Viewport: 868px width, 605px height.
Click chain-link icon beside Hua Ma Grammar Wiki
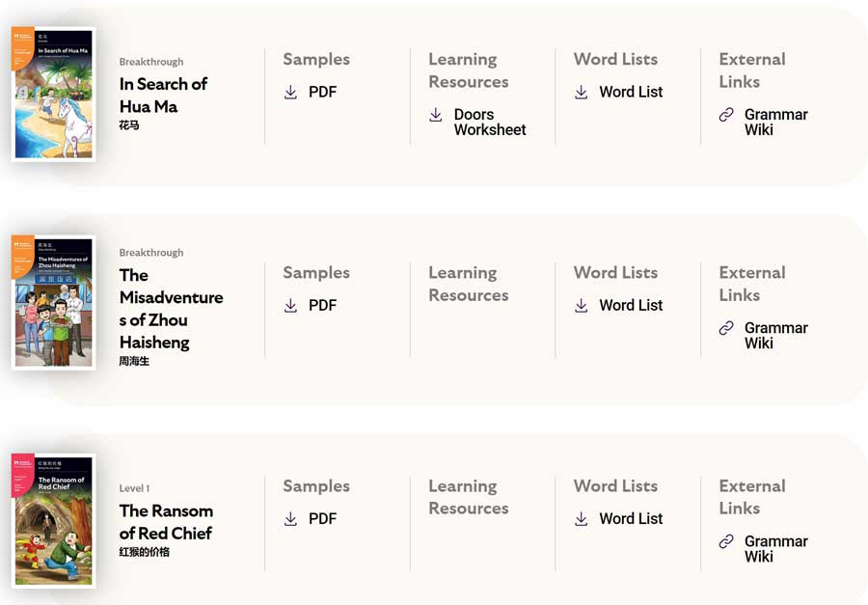click(x=726, y=115)
